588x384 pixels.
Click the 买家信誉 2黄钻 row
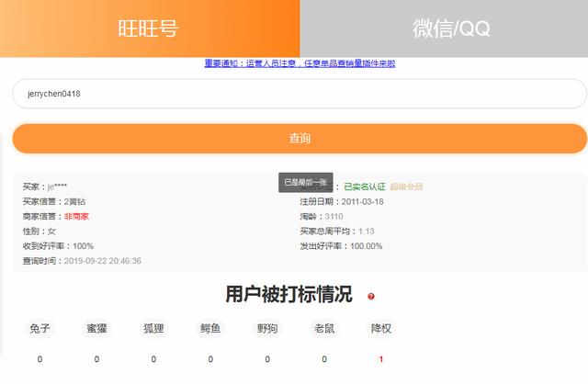point(54,202)
